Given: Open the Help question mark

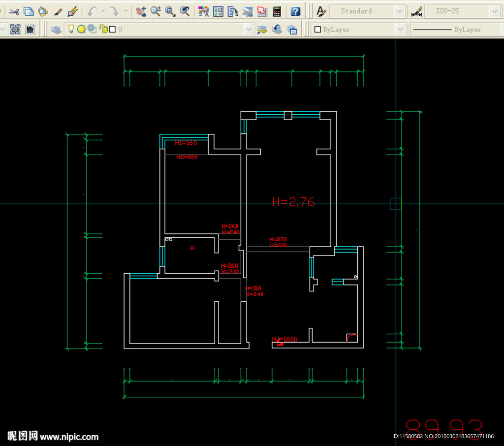Looking at the screenshot, I should [295, 11].
